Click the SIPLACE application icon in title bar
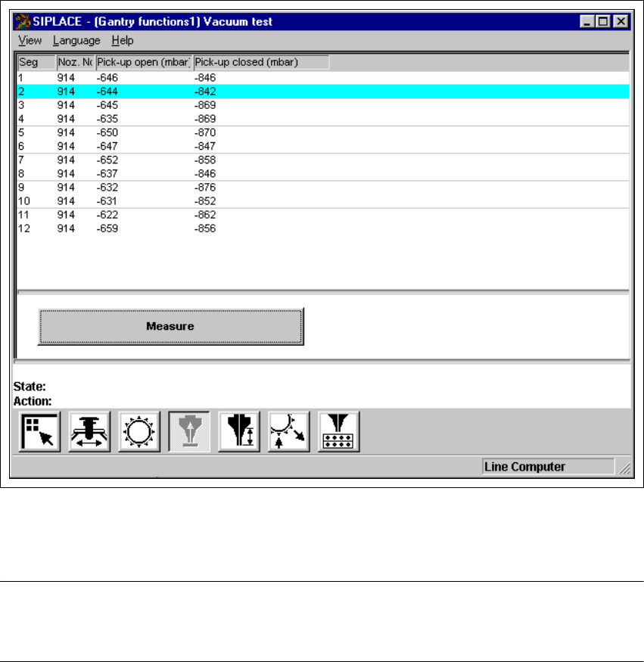Image resolution: width=644 pixels, height=662 pixels. pyautogui.click(x=23, y=21)
